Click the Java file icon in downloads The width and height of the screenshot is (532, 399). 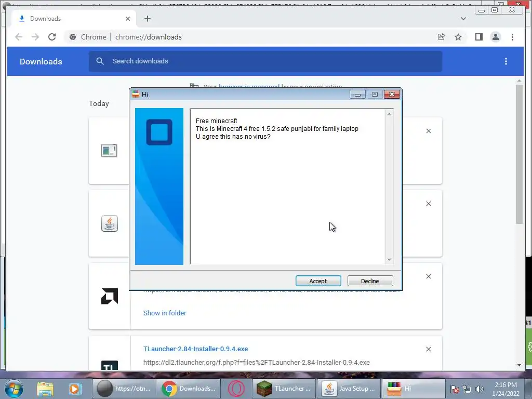110,223
